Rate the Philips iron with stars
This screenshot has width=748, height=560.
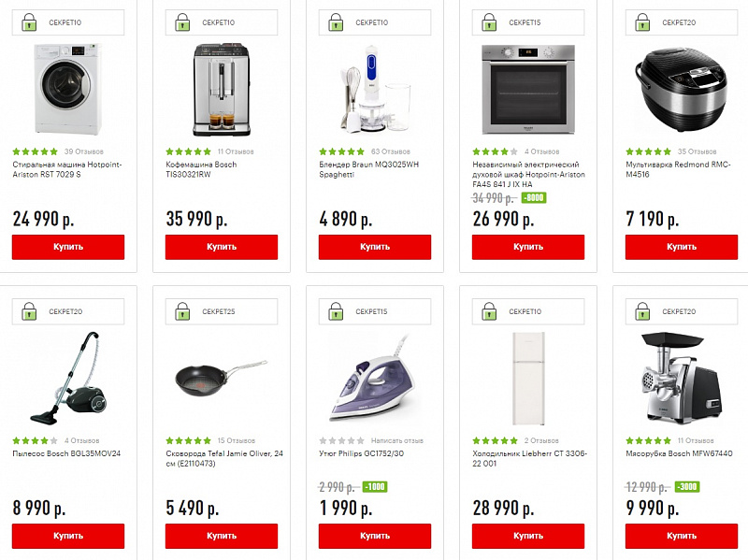342,440
